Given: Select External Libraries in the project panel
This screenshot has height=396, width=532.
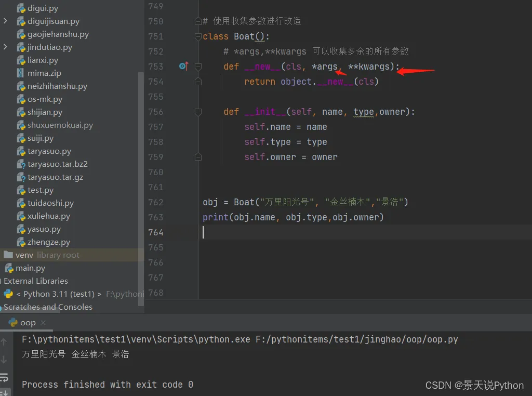Looking at the screenshot, I should pyautogui.click(x=35, y=281).
